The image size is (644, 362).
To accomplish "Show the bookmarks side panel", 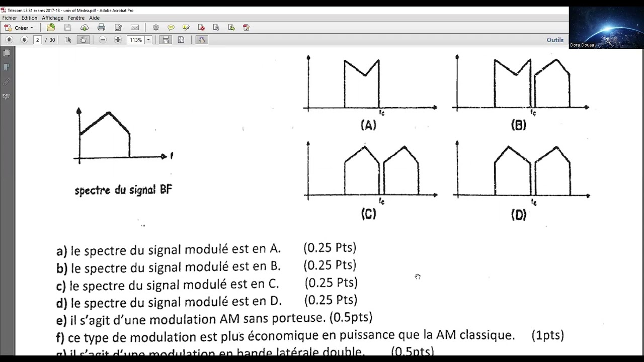I will pyautogui.click(x=7, y=67).
